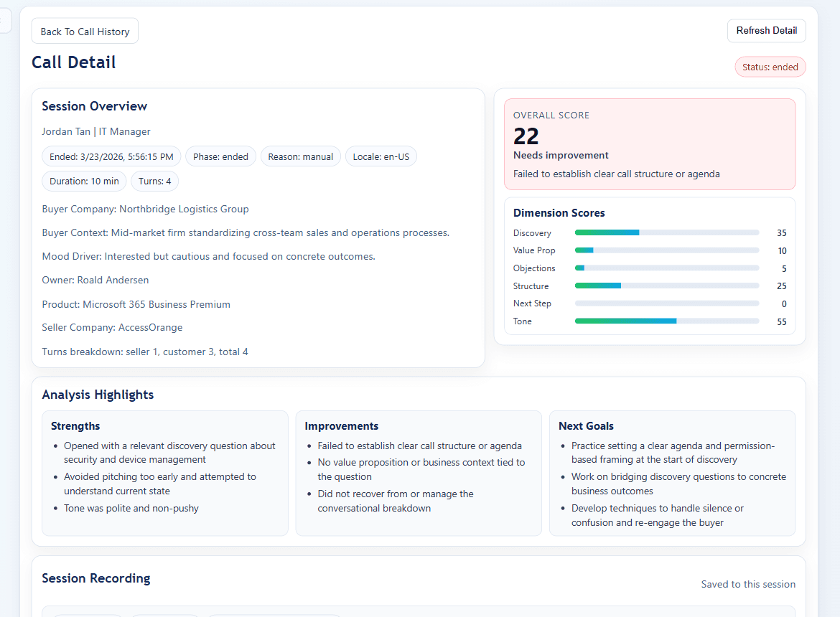Click the Ended 3/23/2026 timestamp badge
Screen dimensions: 840x617
[111, 156]
